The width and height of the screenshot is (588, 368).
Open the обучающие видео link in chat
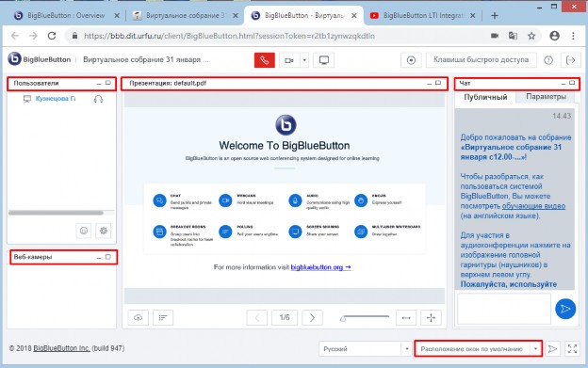533,206
